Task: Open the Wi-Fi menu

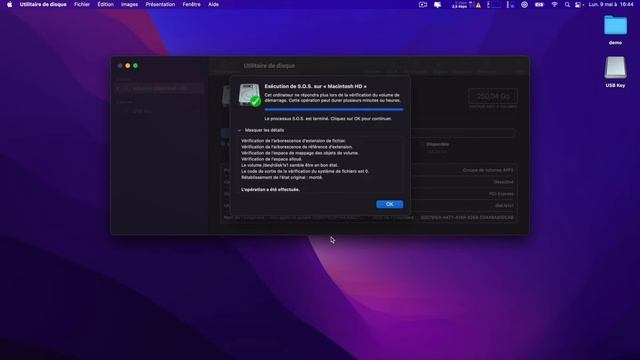Action: tap(554, 4)
